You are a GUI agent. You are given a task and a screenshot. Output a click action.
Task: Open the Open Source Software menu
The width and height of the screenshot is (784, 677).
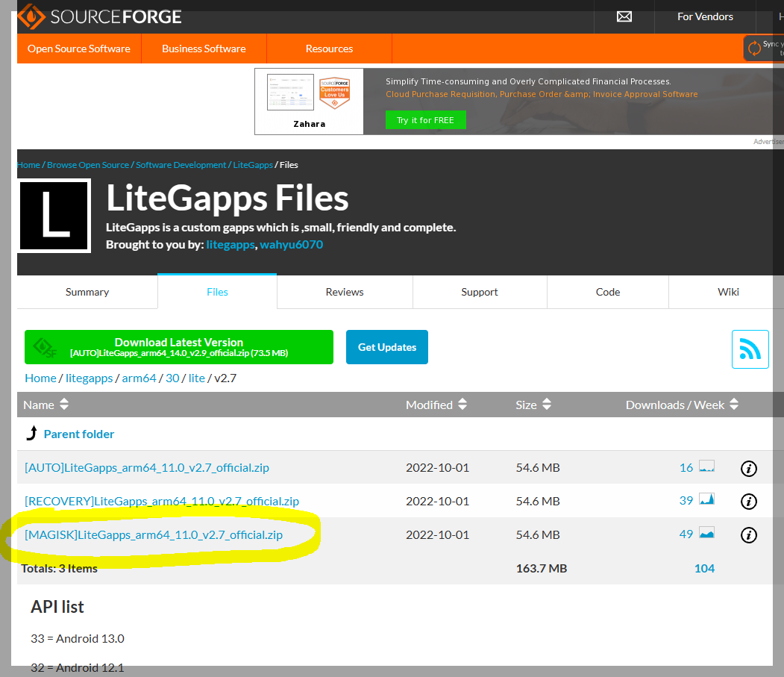(x=79, y=49)
